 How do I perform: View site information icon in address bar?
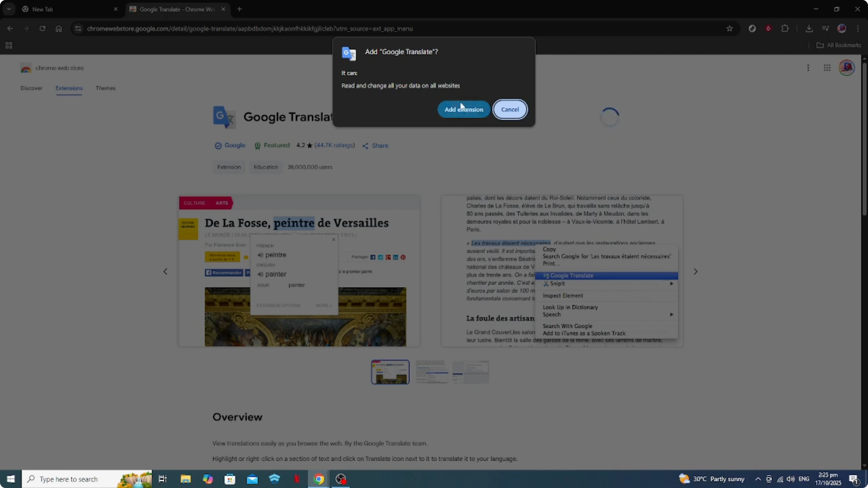pyautogui.click(x=78, y=29)
